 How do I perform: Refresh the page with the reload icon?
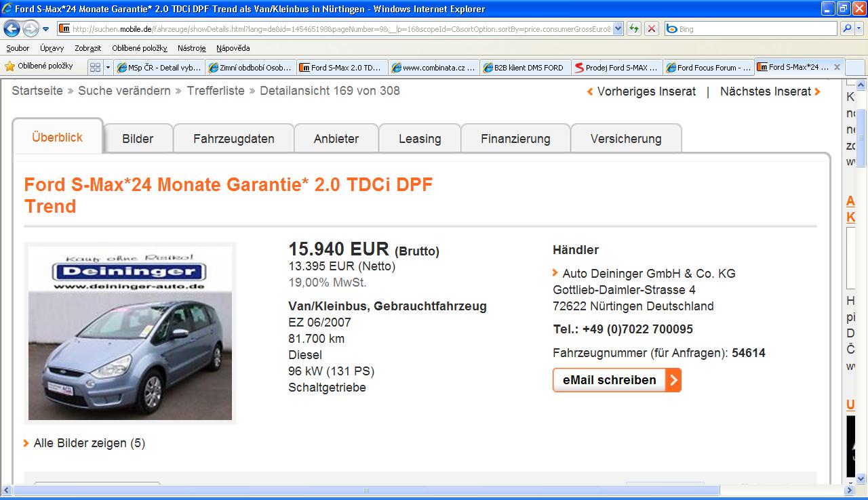[633, 28]
